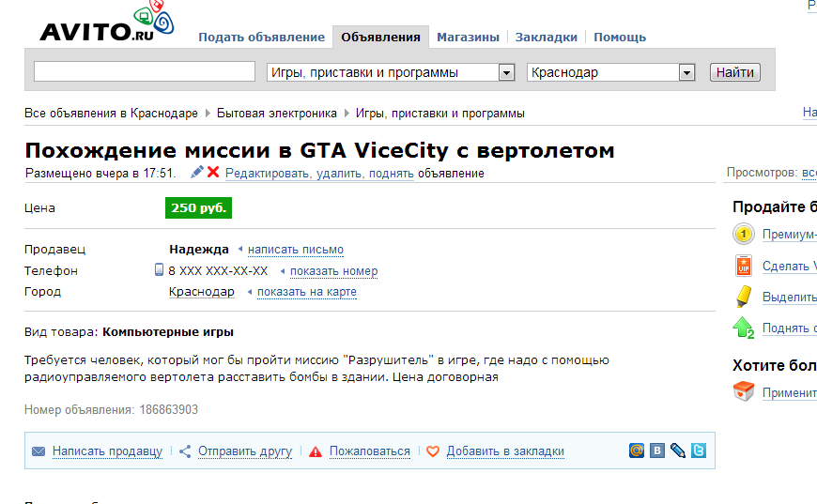Click показать номер link
The image size is (817, 504).
click(334, 271)
